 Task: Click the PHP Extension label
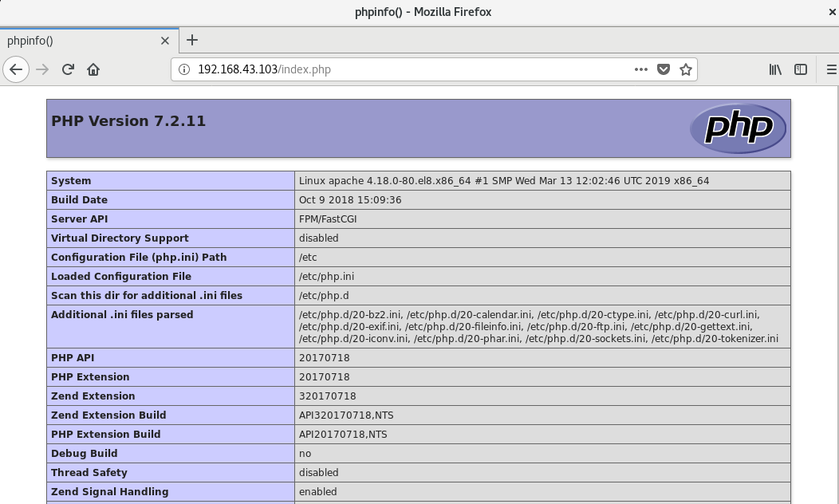coord(90,377)
